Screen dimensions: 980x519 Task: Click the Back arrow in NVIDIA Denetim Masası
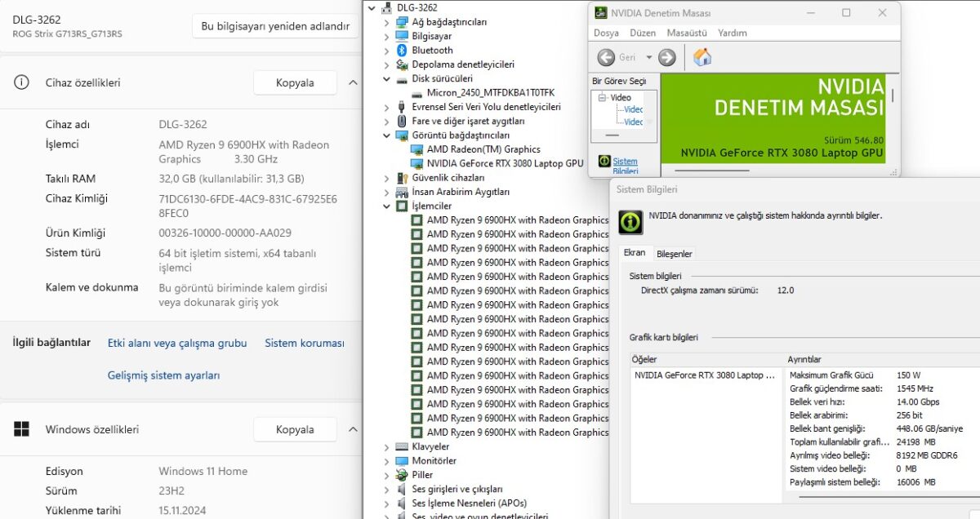[606, 57]
